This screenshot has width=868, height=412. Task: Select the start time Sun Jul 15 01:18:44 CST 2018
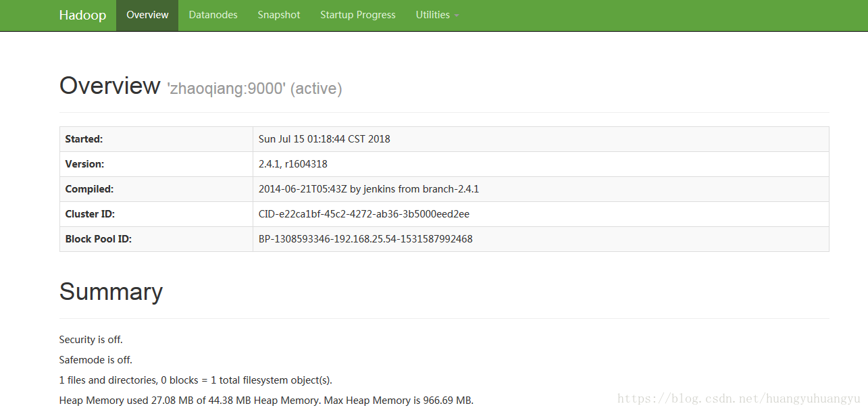click(324, 139)
